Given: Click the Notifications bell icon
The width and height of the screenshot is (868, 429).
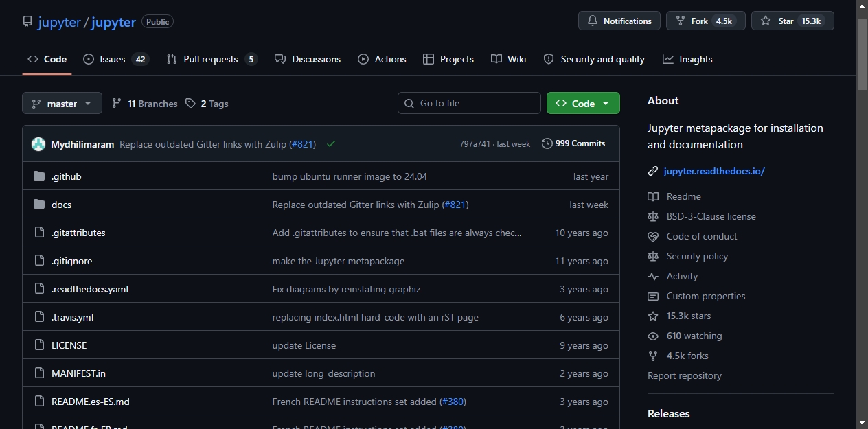Looking at the screenshot, I should click(x=593, y=21).
